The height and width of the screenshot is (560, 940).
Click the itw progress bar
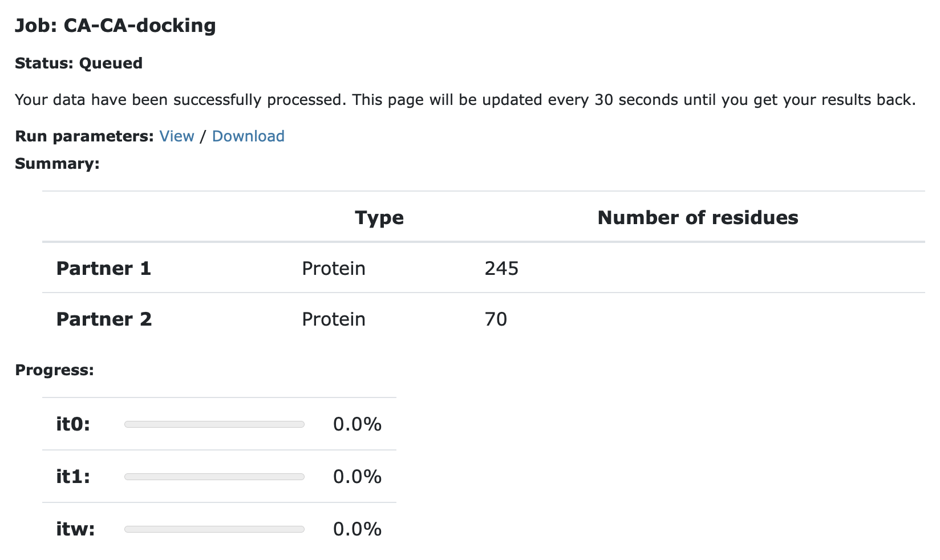(x=214, y=529)
